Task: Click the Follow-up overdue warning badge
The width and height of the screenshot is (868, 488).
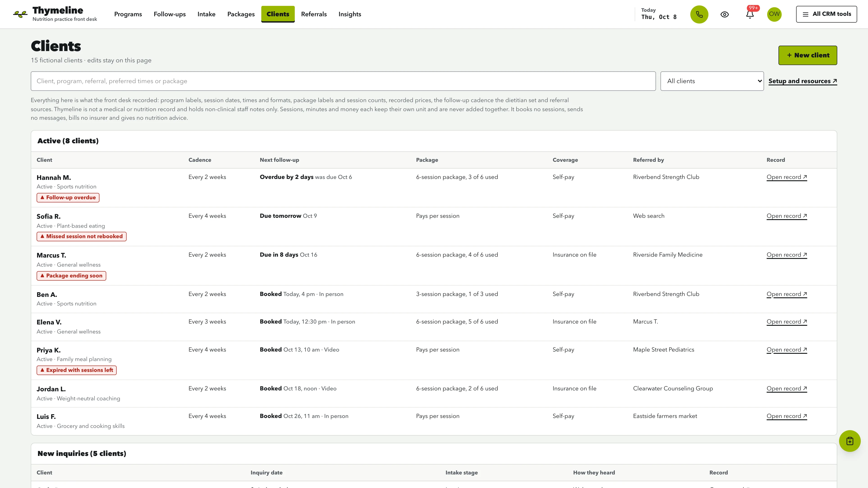Action: [68, 197]
